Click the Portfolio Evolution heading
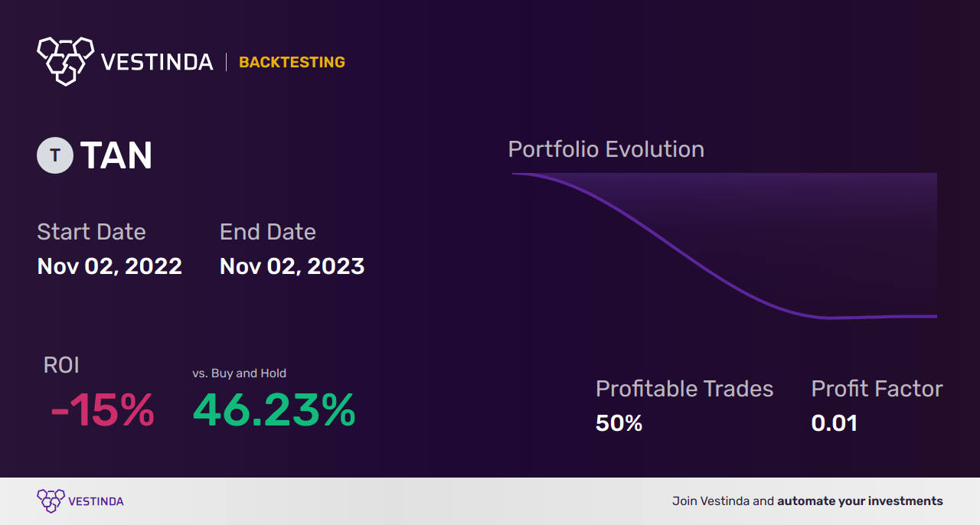This screenshot has width=980, height=525. click(x=606, y=149)
